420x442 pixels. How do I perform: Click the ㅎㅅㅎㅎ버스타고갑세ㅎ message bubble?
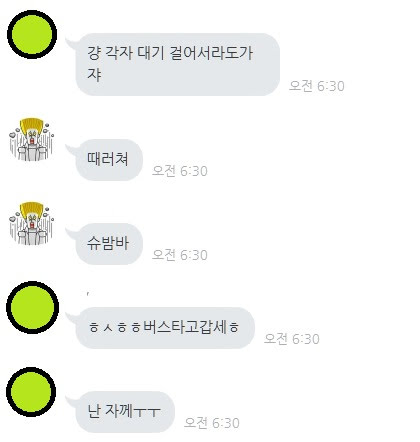coord(165,328)
